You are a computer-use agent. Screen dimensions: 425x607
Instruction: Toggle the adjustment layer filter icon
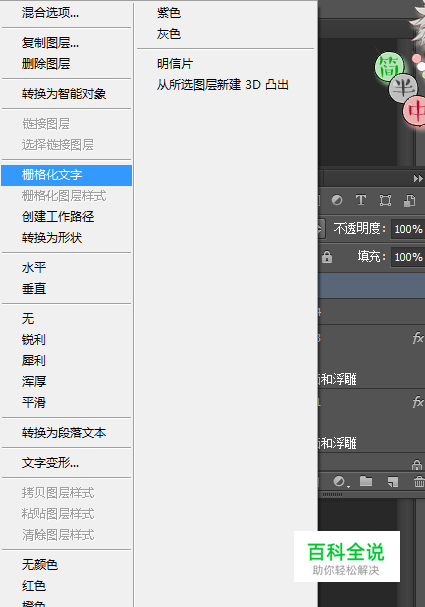click(x=337, y=200)
